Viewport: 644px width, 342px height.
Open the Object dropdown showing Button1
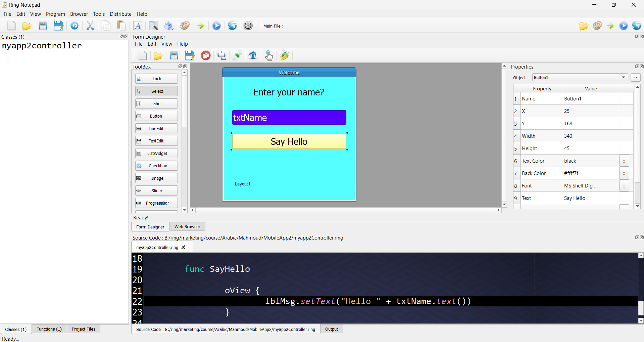pos(580,78)
